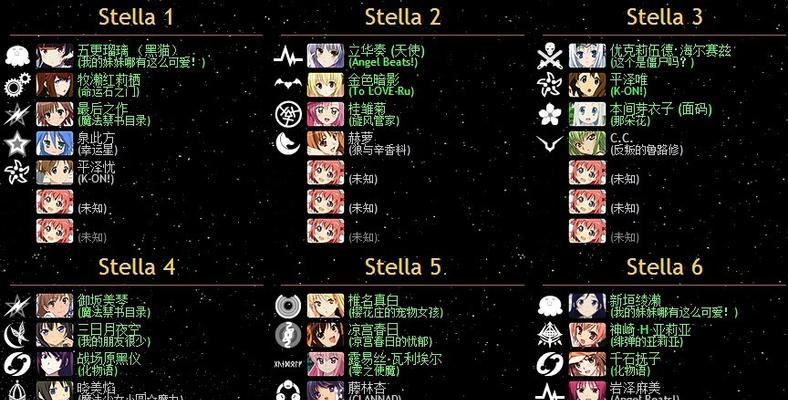Click the 五更瑠璃（黑猫）character name
Viewport: 788px width, 400px height.
click(128, 50)
